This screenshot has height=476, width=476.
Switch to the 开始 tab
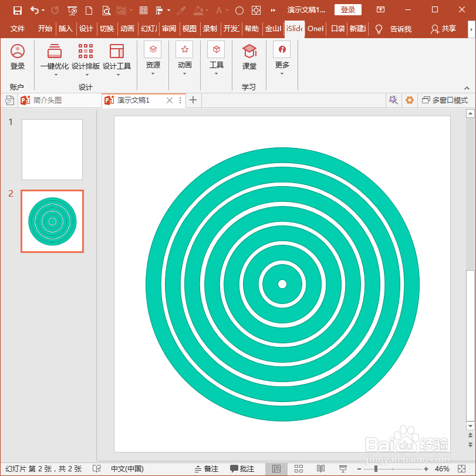point(45,29)
